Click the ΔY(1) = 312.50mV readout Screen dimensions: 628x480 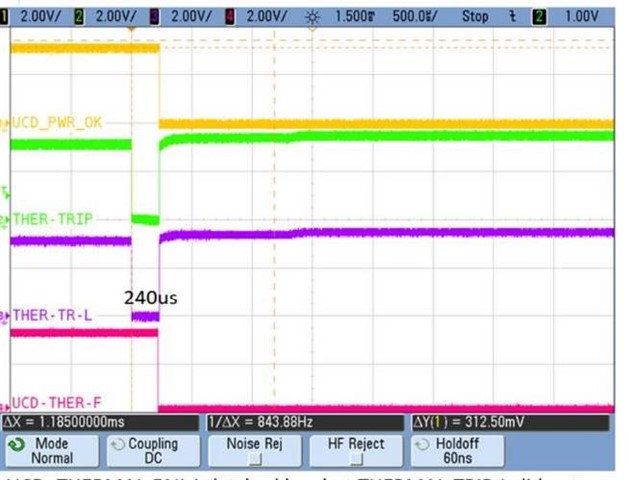510,422
